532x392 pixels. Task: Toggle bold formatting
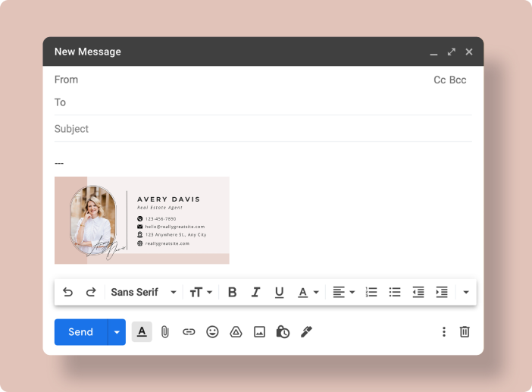click(x=232, y=292)
